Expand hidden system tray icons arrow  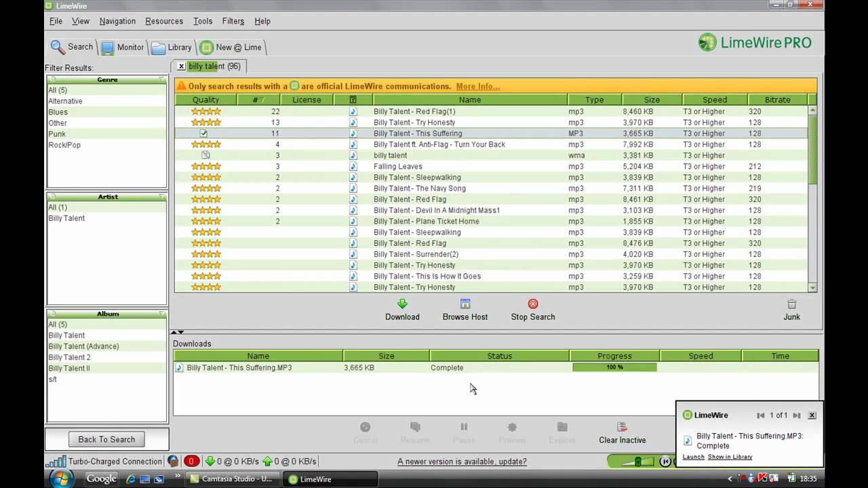point(730,479)
